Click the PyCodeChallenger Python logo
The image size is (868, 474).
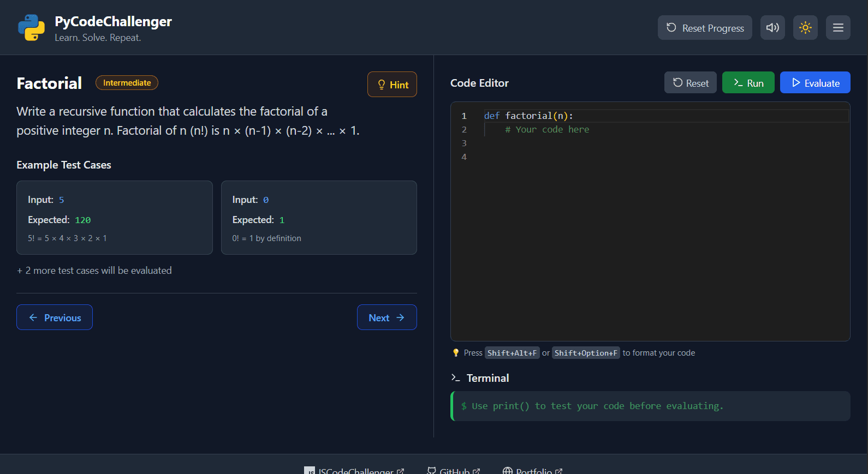[x=31, y=28]
